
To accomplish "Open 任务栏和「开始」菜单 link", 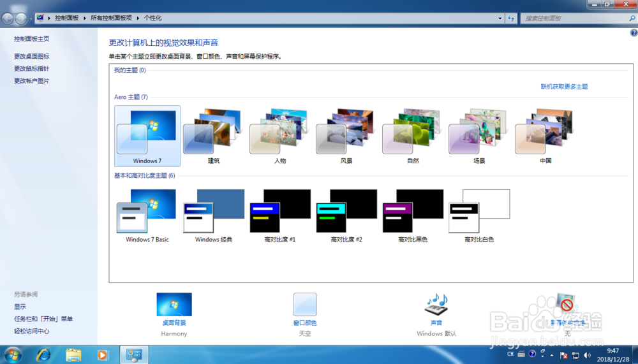I will coord(43,319).
